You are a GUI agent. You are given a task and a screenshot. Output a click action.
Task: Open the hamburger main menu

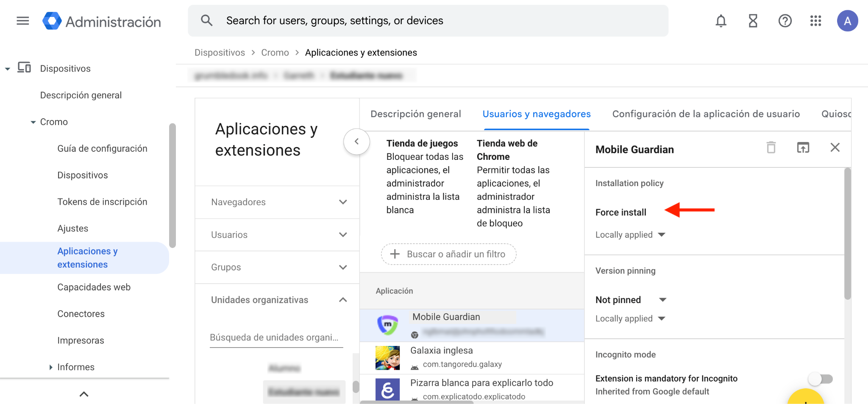(x=23, y=21)
